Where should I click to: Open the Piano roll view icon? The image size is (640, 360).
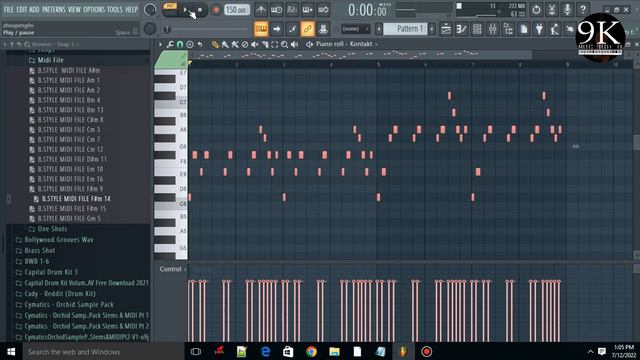point(462,29)
